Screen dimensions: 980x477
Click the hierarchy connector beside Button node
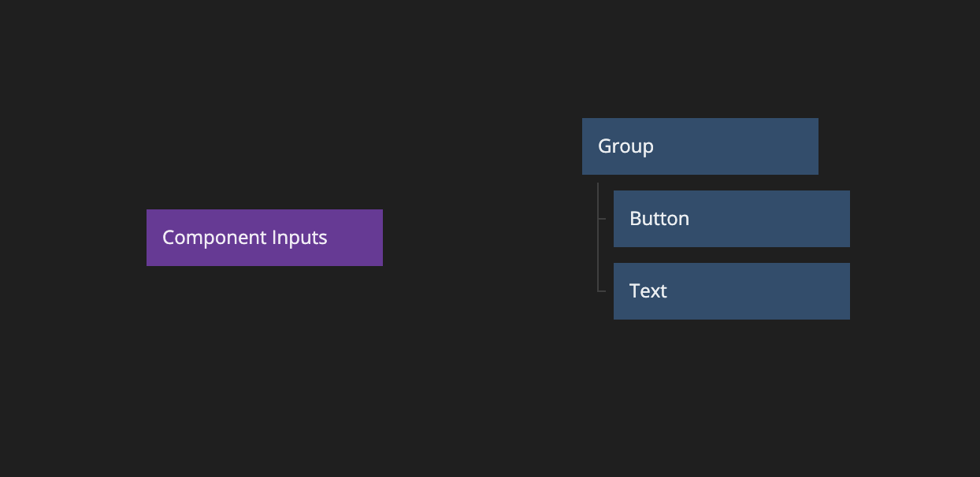click(602, 219)
